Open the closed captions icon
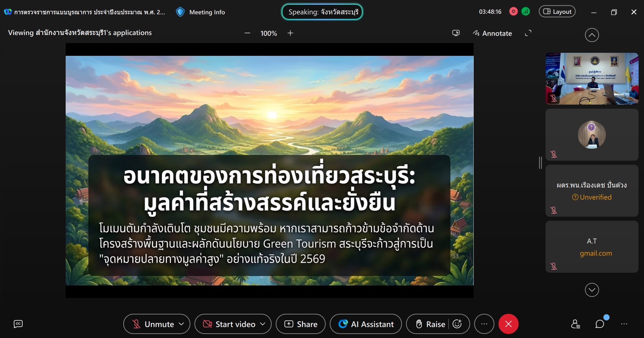 (18, 324)
